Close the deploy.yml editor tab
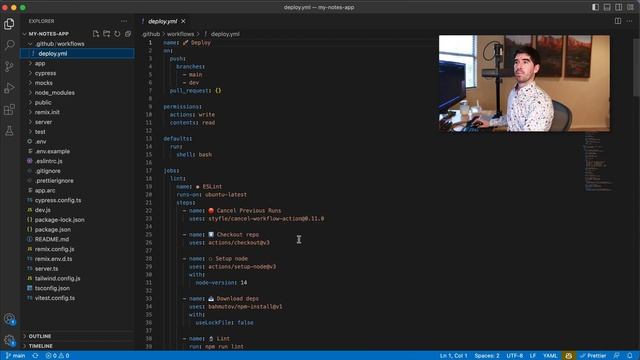This screenshot has width=640, height=360. [x=183, y=21]
